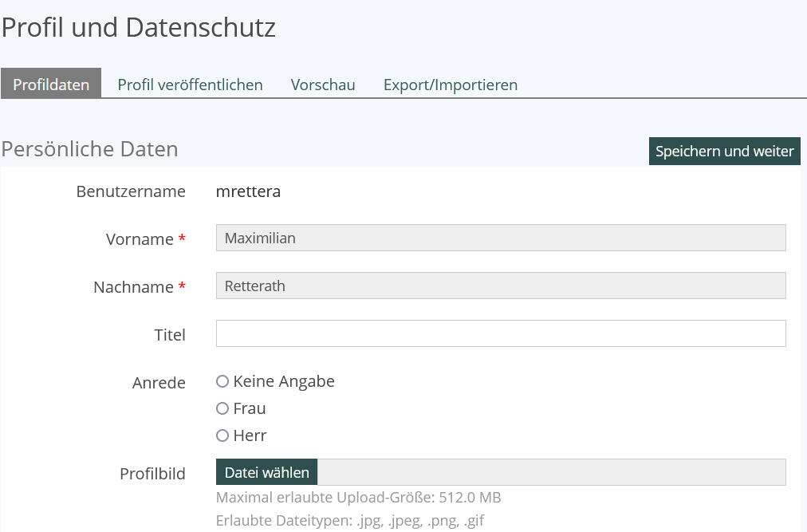Viewport: 807px width, 532px height.
Task: Click the Profil und Datenschutz page title
Action: click(138, 27)
